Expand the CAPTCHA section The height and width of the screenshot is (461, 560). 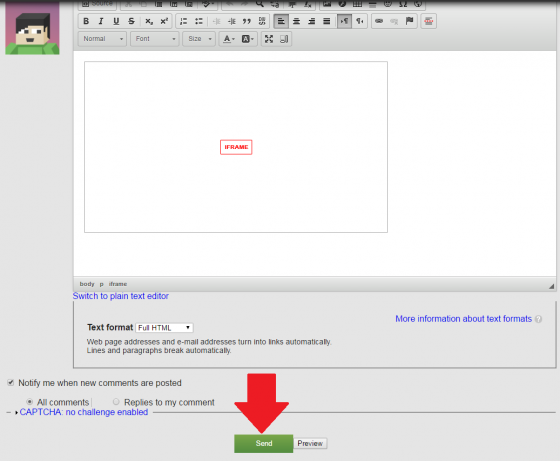pyautogui.click(x=84, y=412)
